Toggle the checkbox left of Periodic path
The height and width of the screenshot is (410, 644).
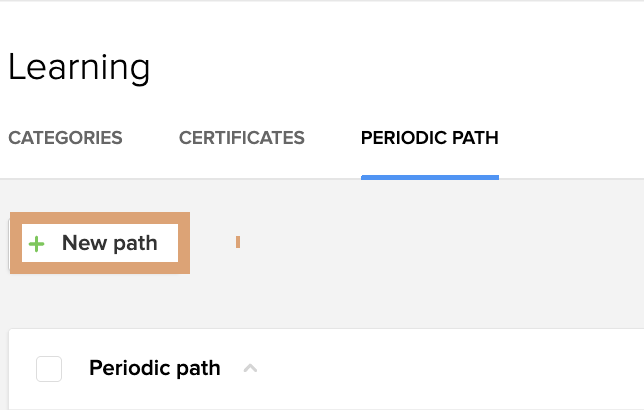(49, 369)
